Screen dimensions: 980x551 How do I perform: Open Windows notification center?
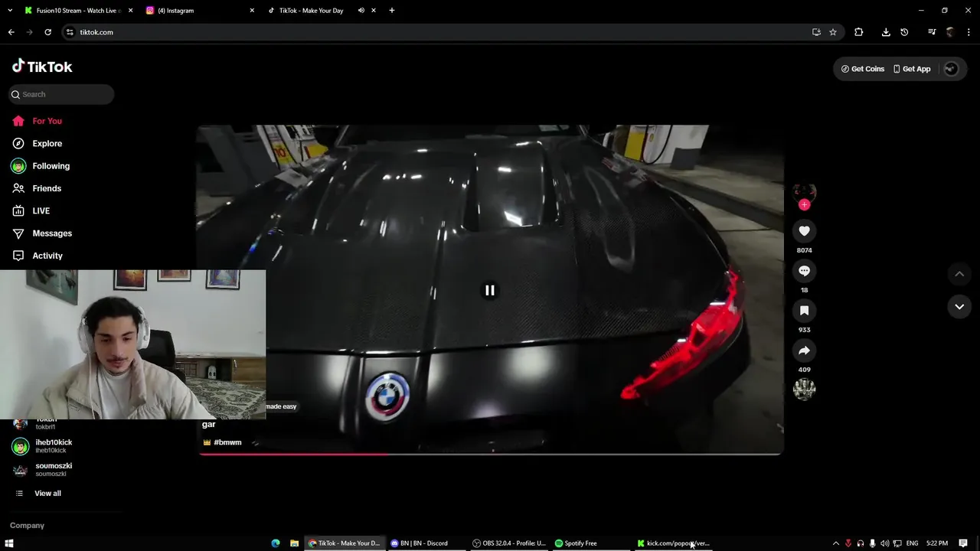click(x=963, y=543)
